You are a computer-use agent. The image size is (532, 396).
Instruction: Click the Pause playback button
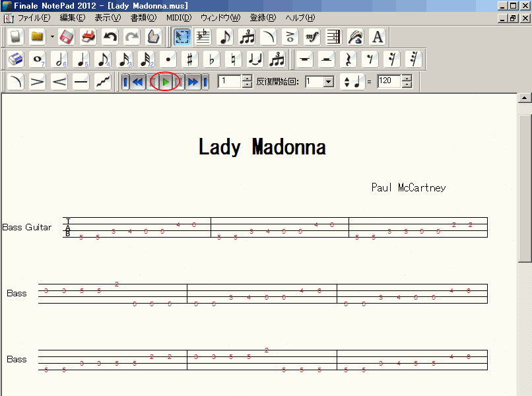point(179,82)
